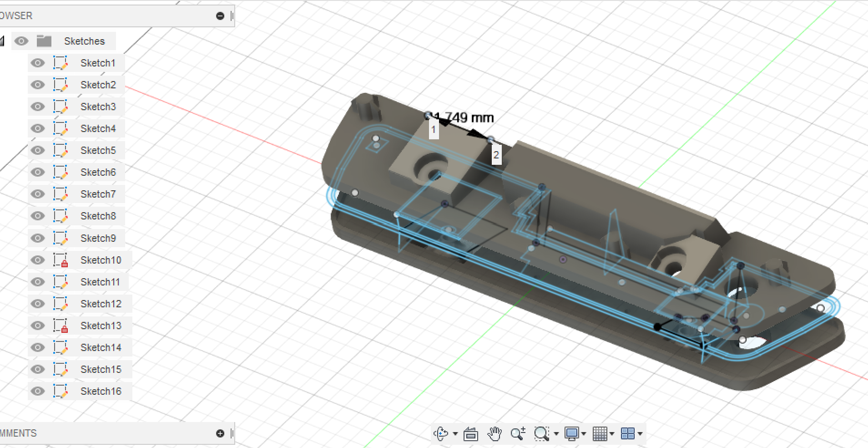Viewport: 868px width, 448px height.
Task: Toggle visibility of Sketch16
Action: point(38,391)
